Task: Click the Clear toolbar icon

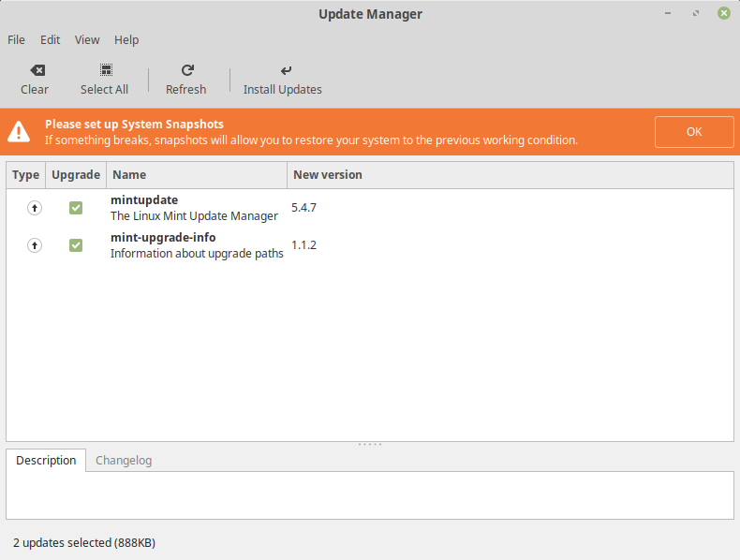Action: tap(35, 70)
